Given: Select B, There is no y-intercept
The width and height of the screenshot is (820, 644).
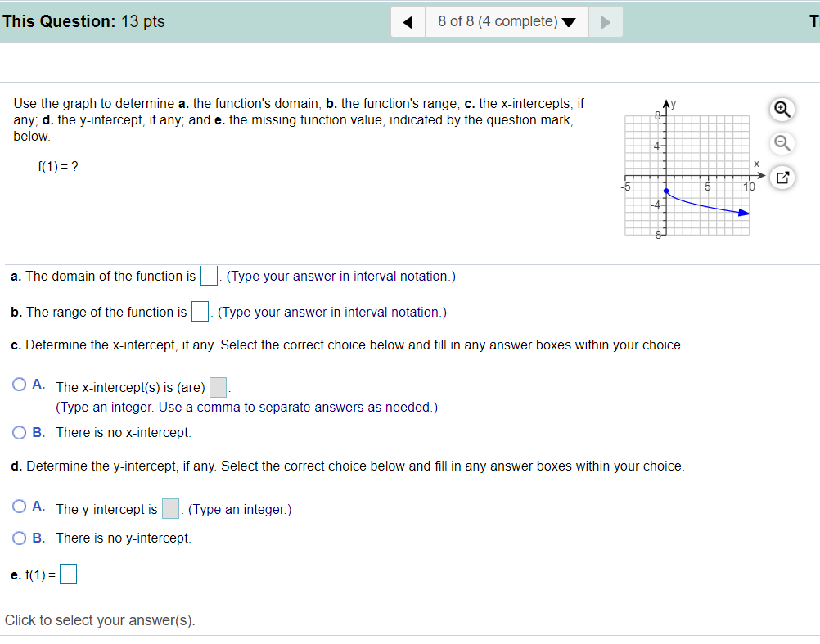Looking at the screenshot, I should (x=18, y=538).
